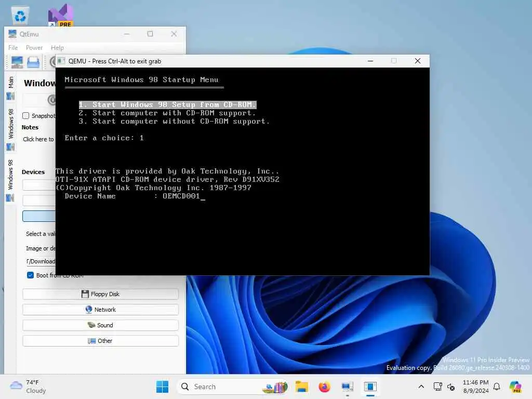The image size is (532, 399).
Task: Close the QEMU window
Action: coord(418,61)
